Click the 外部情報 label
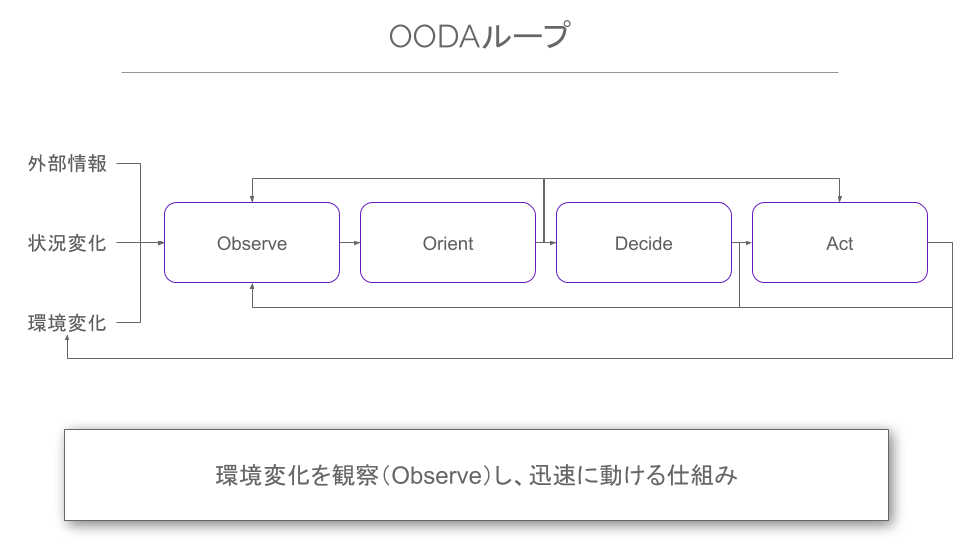The image size is (960, 540). tap(67, 163)
